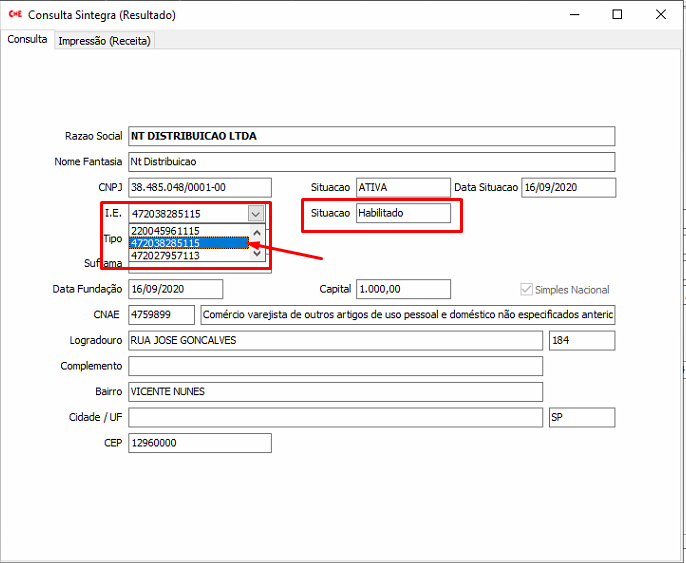Toggle the Simples Nacional checkbox
The image size is (686, 563).
pos(526,290)
